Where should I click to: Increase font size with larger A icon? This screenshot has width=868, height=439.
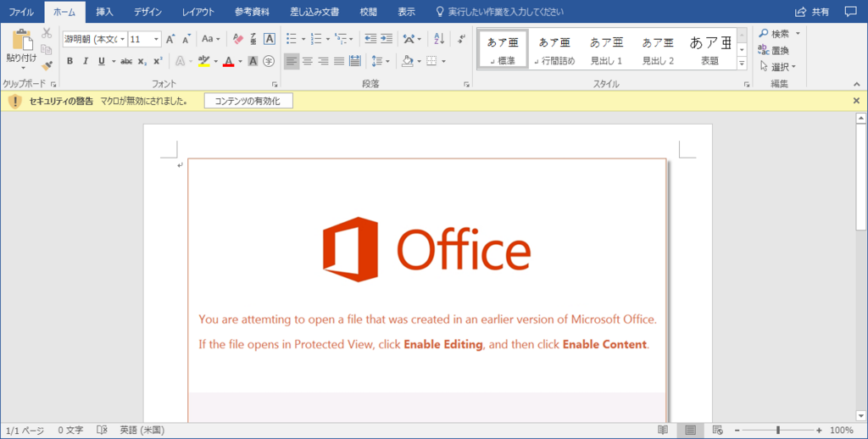(170, 39)
